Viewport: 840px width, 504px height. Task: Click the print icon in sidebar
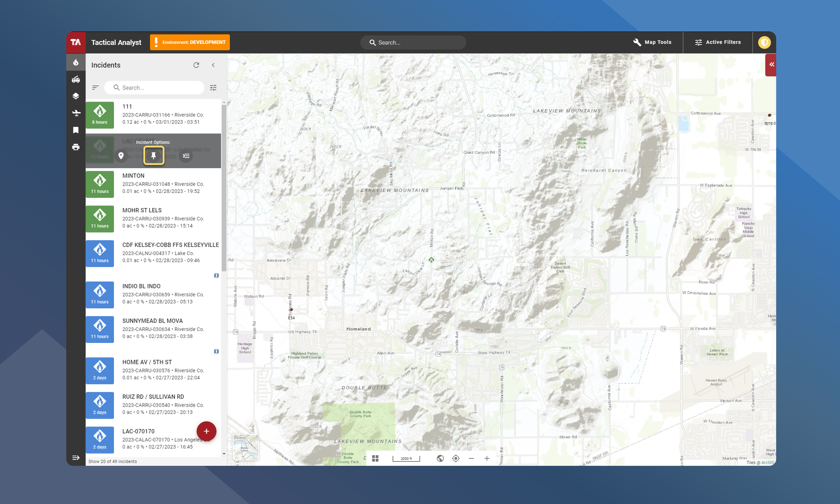[x=76, y=147]
